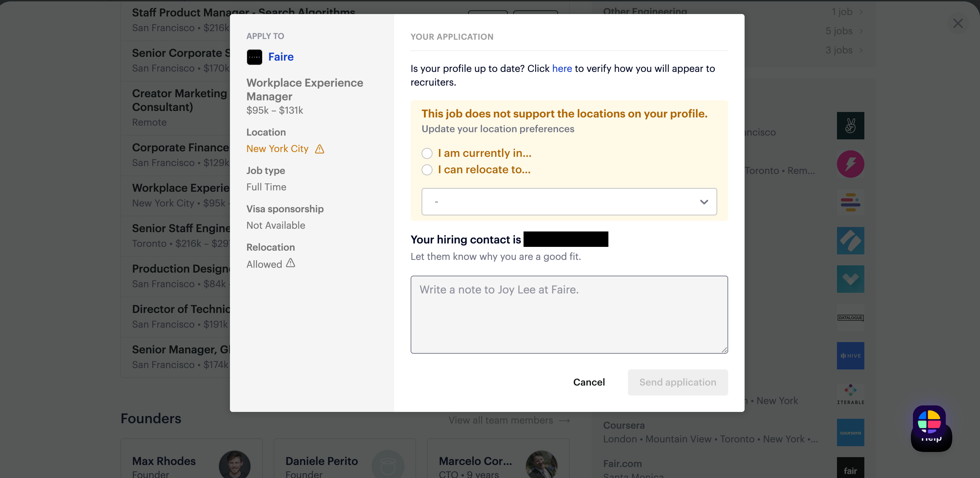
Task: Click the Send application button
Action: 677,382
